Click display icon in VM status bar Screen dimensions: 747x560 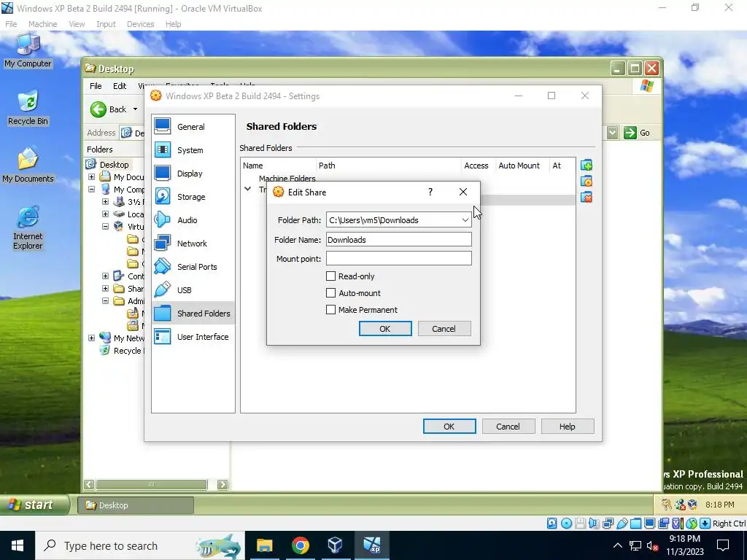click(650, 524)
